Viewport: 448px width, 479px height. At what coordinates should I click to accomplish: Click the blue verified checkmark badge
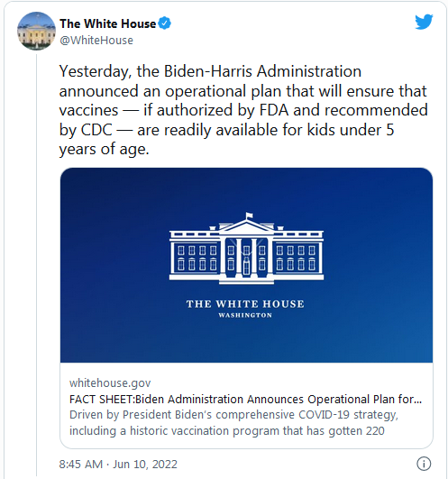(165, 23)
